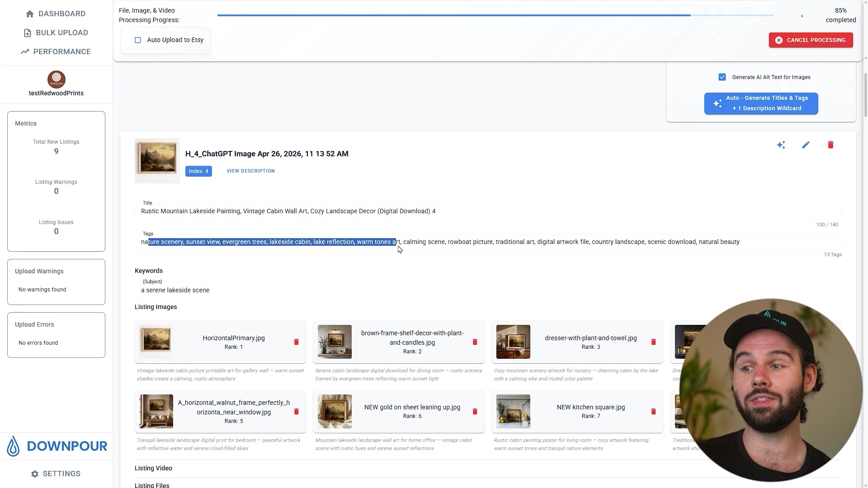Click into the listing Title field

(488, 211)
